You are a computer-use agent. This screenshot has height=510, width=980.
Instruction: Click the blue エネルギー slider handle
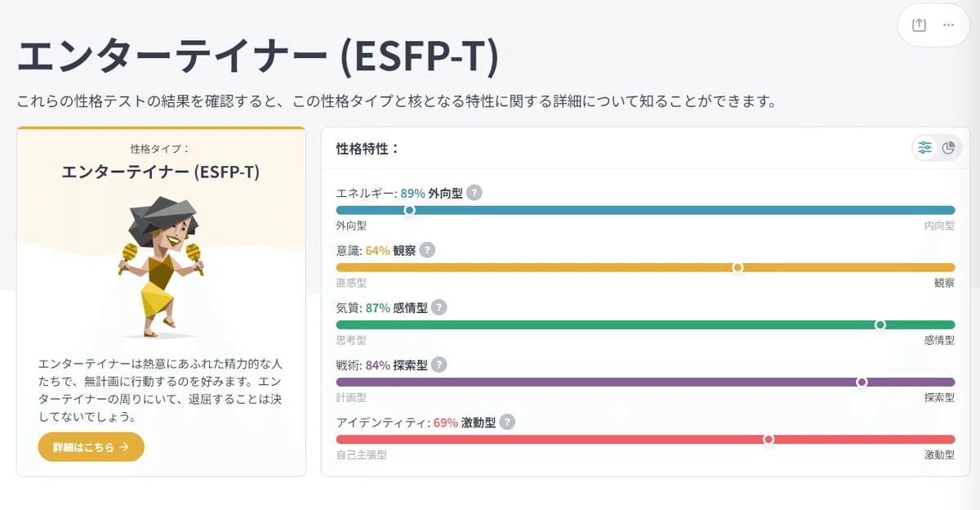pyautogui.click(x=410, y=210)
